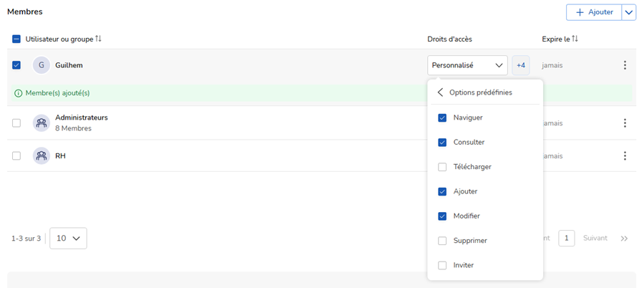This screenshot has height=288, width=644.
Task: Enable the Supprimer permission checkbox
Action: click(x=442, y=241)
